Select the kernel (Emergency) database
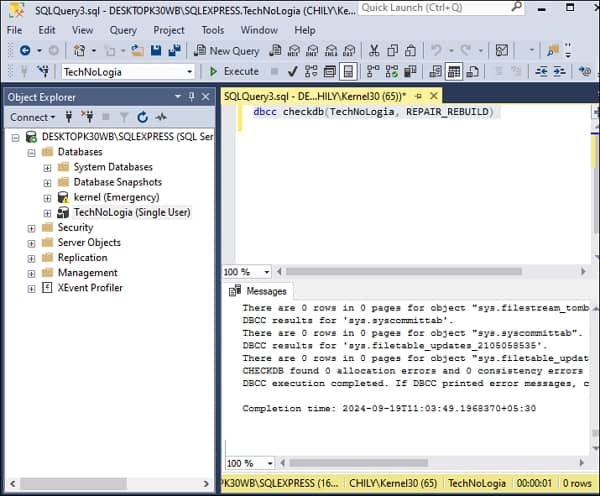 coord(116,197)
